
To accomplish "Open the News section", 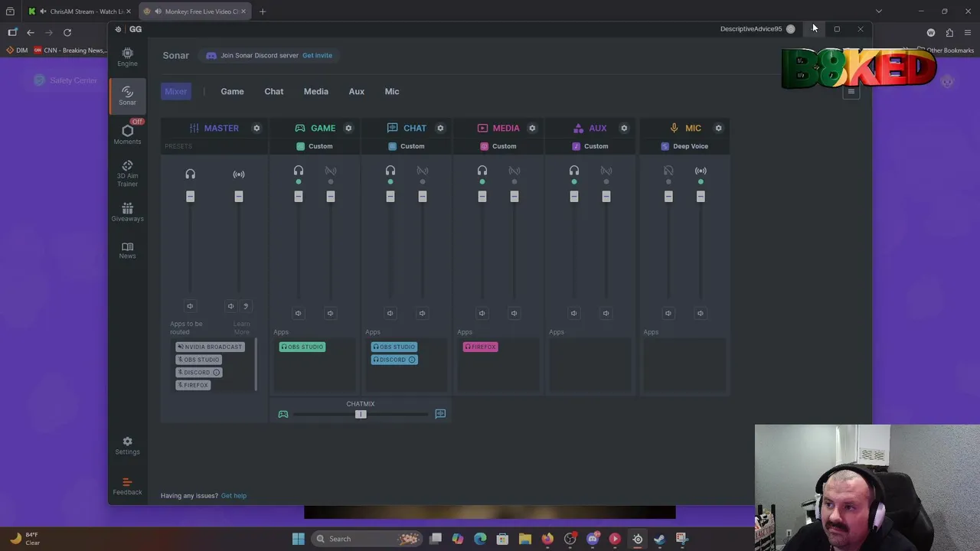I will [127, 250].
